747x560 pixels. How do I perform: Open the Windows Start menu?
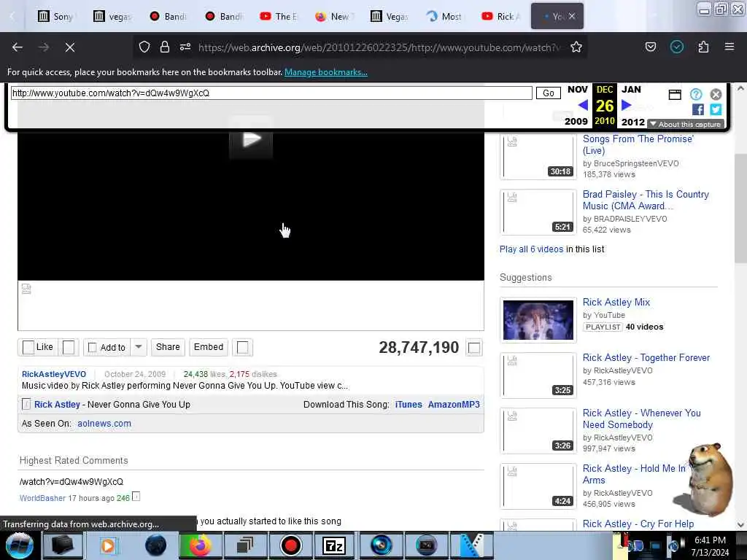(x=20, y=545)
